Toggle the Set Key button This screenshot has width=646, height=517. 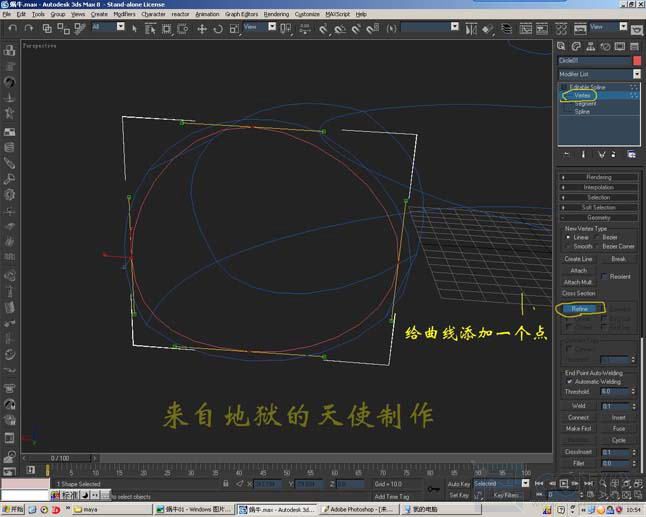tap(459, 495)
